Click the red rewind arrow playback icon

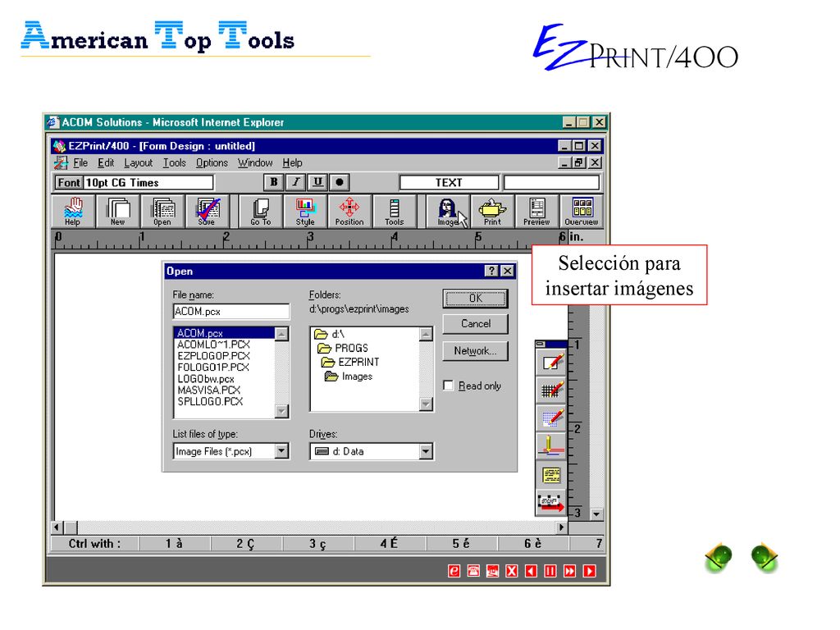(531, 571)
